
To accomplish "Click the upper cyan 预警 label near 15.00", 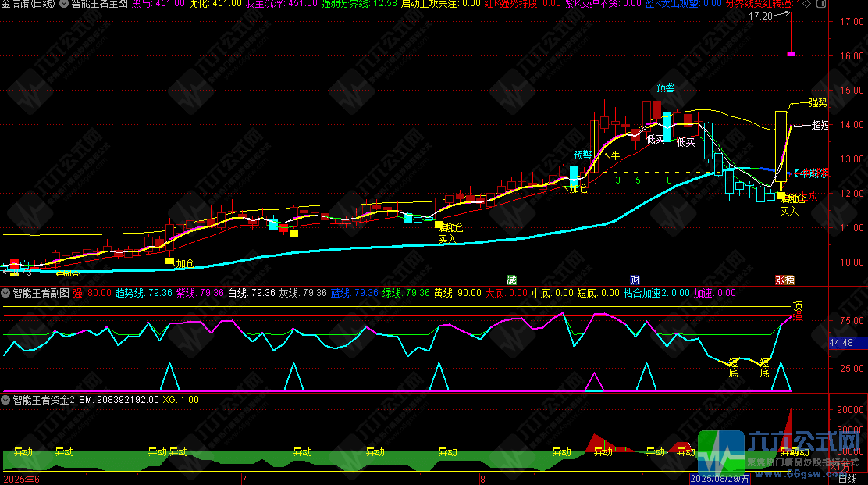I will pyautogui.click(x=665, y=87).
